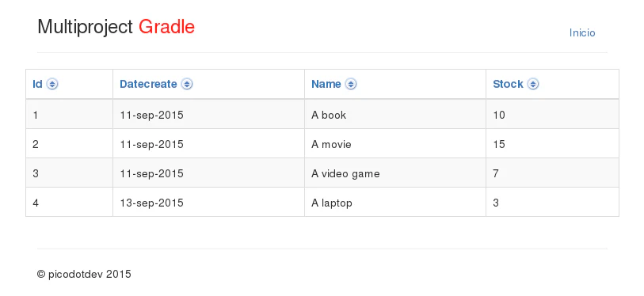
Task: Open the Inicio link
Action: tap(582, 32)
